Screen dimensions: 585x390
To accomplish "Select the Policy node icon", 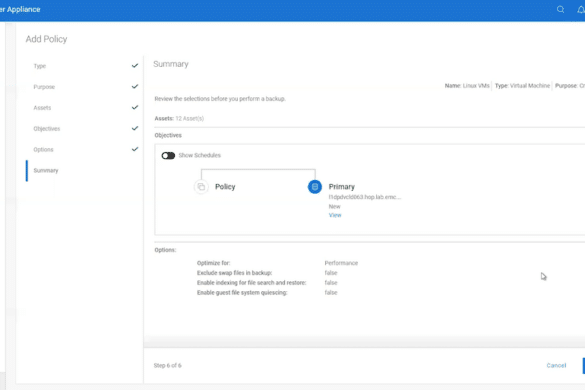I will 201,187.
